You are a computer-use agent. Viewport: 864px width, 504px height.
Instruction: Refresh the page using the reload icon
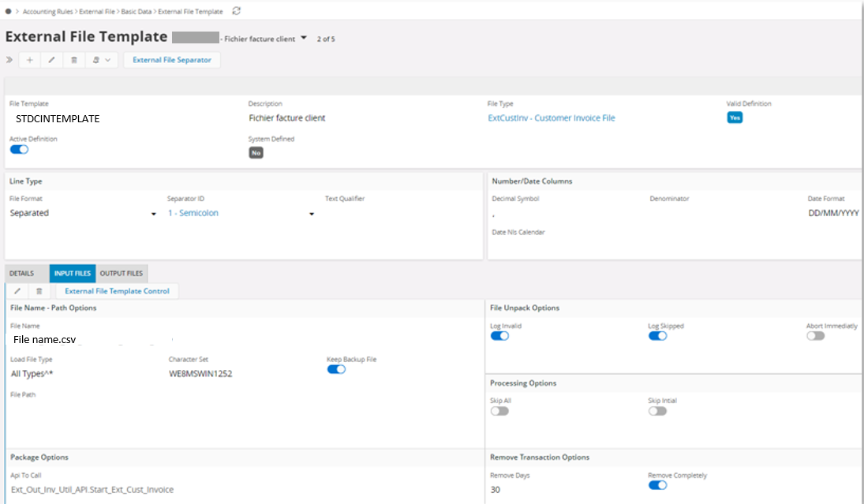click(237, 11)
